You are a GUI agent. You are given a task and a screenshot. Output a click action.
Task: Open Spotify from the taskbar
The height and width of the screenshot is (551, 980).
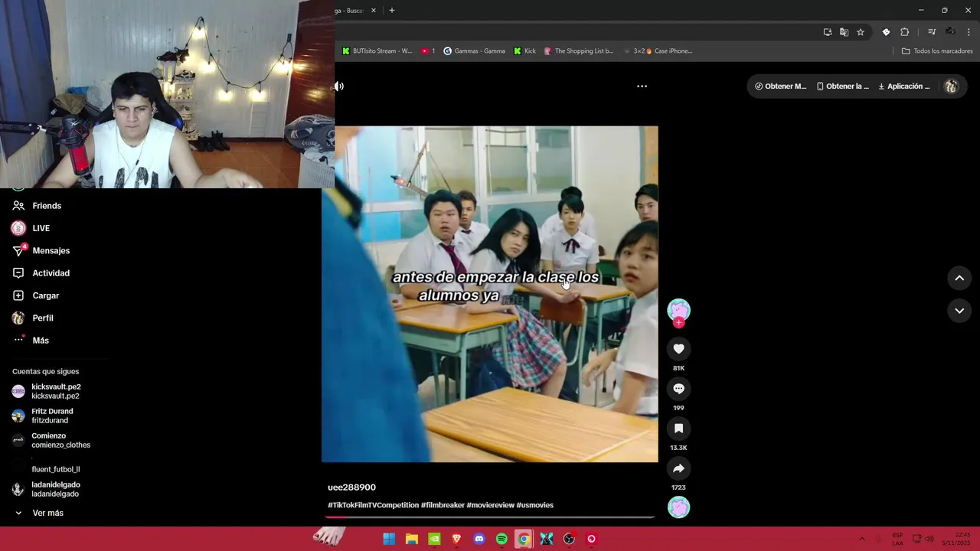click(501, 539)
